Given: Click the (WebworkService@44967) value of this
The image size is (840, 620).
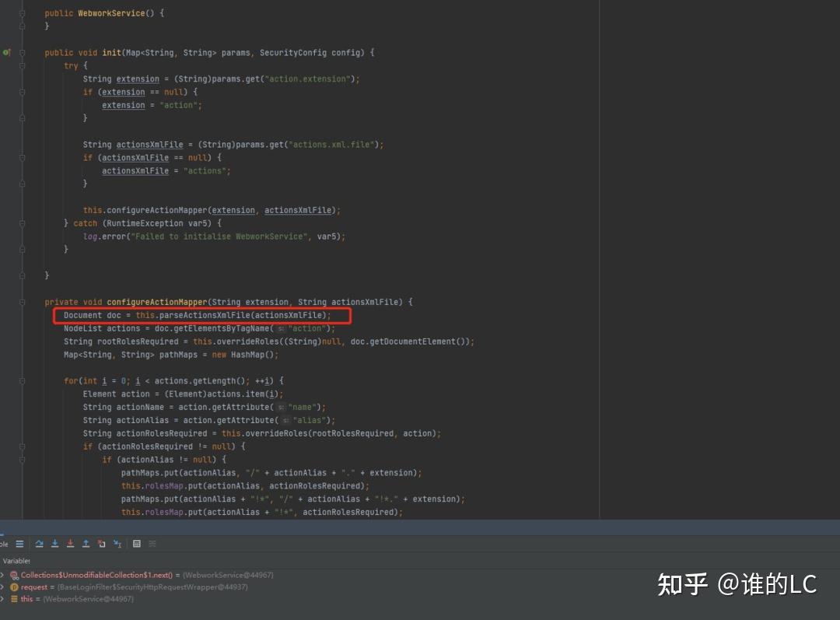Looking at the screenshot, I should (x=89, y=599).
